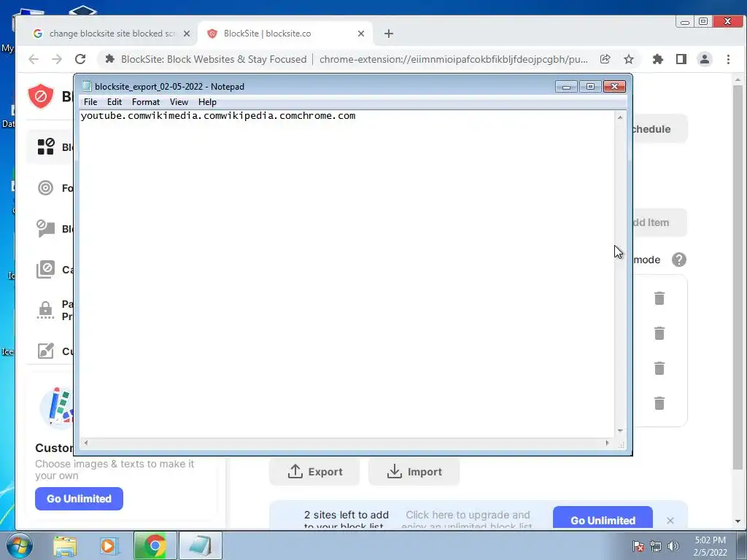Open the Windows Start menu
Screen dimensions: 747x560
[x=19, y=545]
